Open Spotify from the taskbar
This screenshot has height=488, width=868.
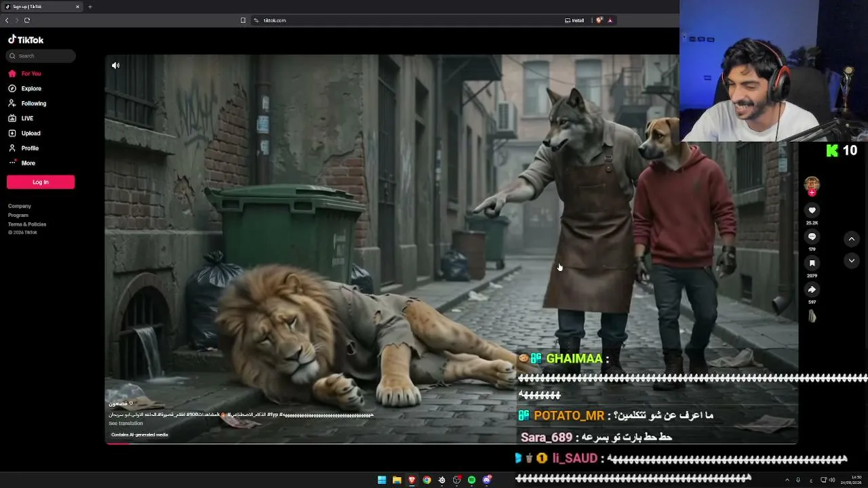pos(471,480)
